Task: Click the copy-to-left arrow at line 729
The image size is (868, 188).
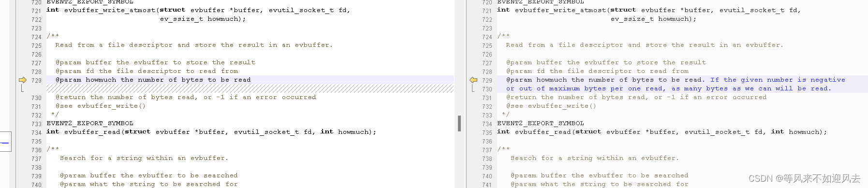Action: pyautogui.click(x=473, y=80)
